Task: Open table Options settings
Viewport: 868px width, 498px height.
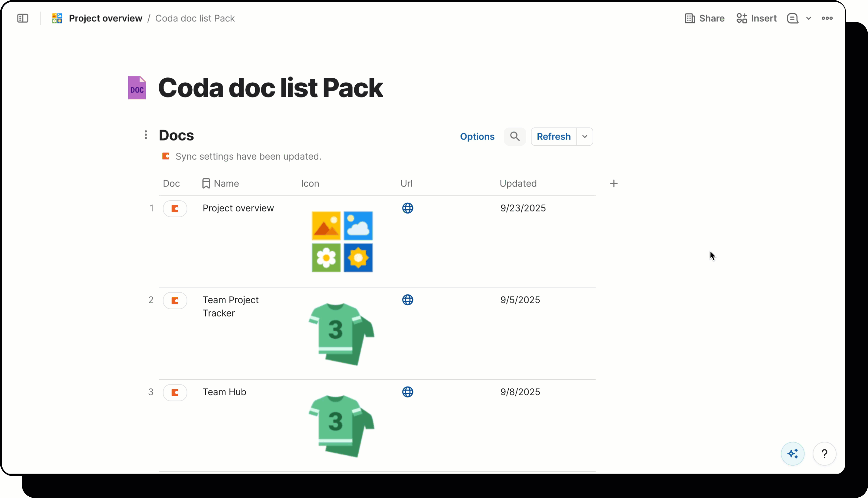Action: 477,136
